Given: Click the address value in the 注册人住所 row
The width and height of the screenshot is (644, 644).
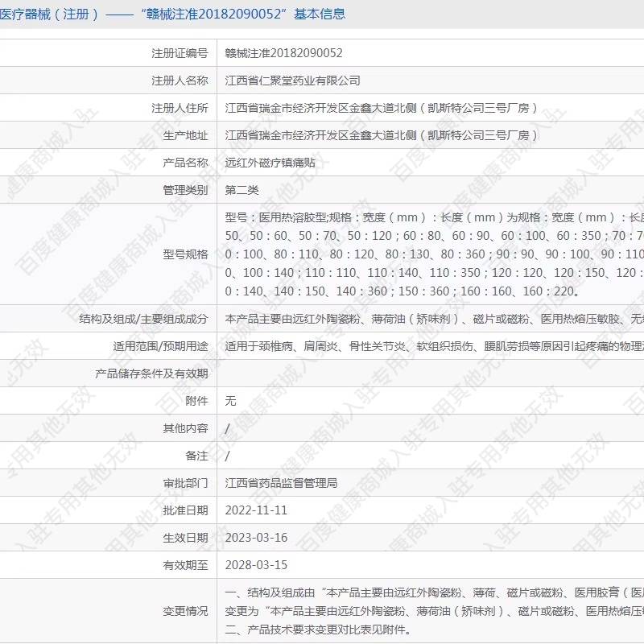Looking at the screenshot, I should click(x=382, y=108).
